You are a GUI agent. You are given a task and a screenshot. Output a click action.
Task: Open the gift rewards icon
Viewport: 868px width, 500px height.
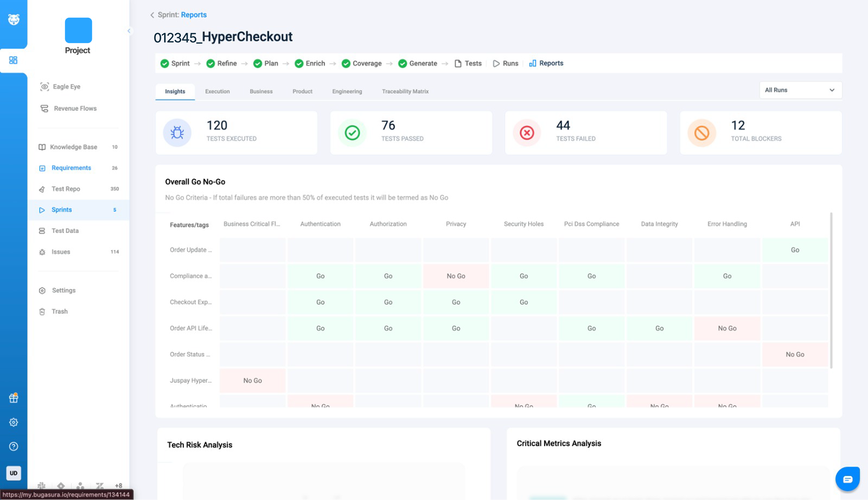click(13, 398)
